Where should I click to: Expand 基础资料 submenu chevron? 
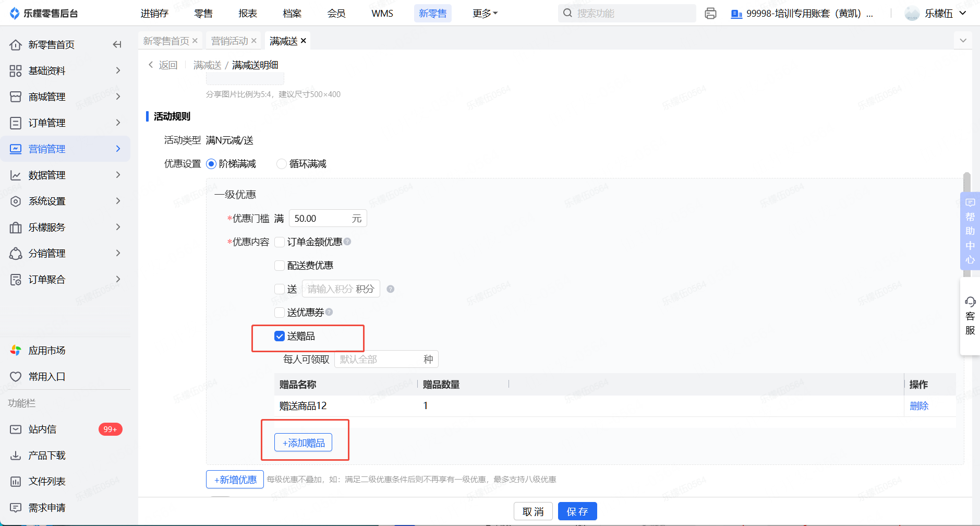point(118,70)
